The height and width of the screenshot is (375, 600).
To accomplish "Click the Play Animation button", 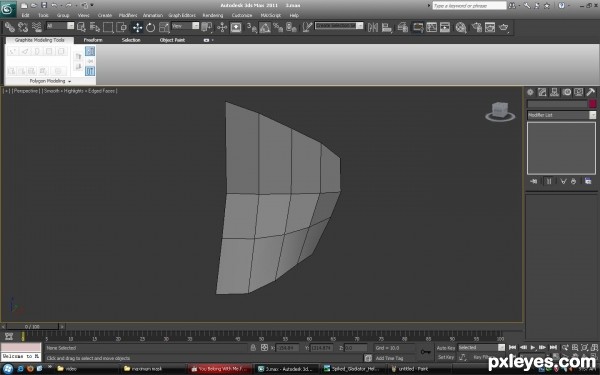I will click(533, 347).
